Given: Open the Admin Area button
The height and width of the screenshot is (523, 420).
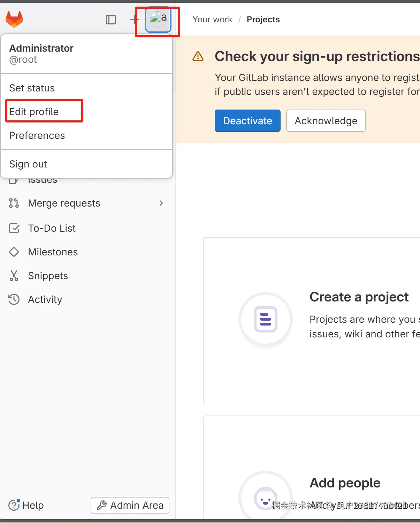Looking at the screenshot, I should click(x=130, y=505).
